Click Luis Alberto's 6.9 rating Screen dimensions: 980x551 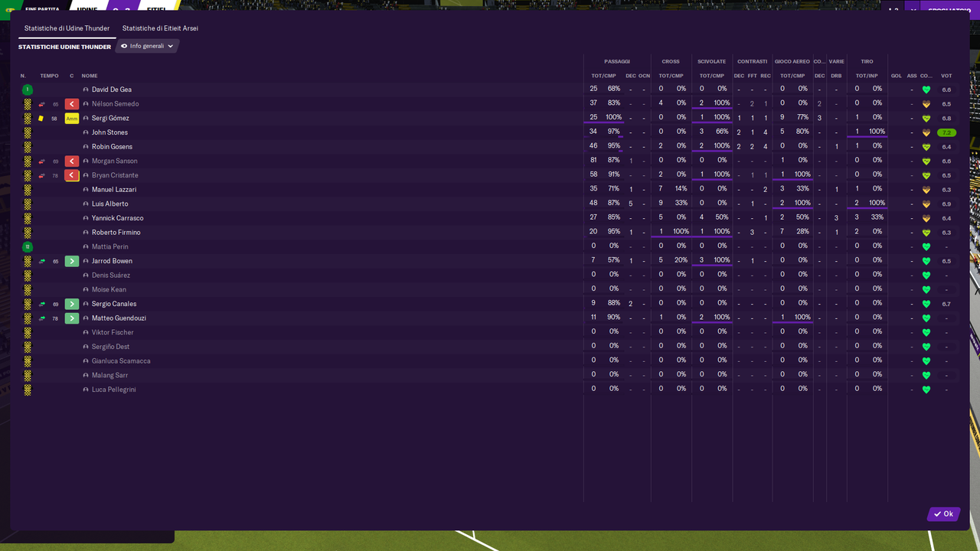[947, 204]
